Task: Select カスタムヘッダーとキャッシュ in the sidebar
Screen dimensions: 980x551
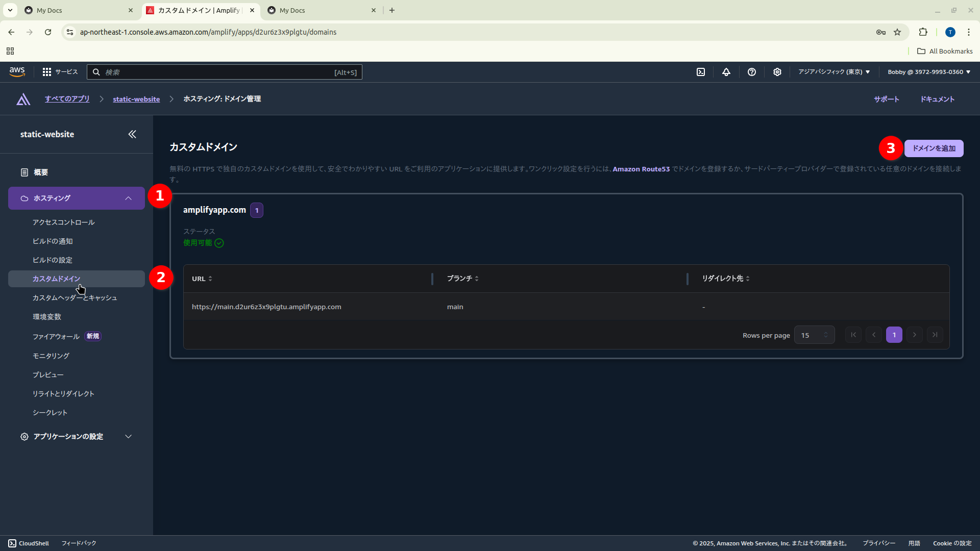Action: click(x=75, y=297)
